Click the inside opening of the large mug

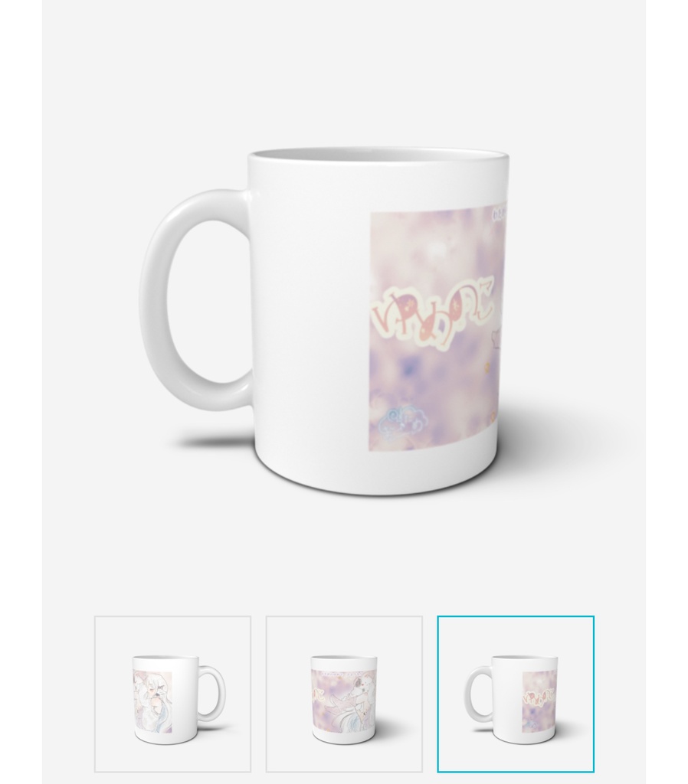click(x=378, y=153)
